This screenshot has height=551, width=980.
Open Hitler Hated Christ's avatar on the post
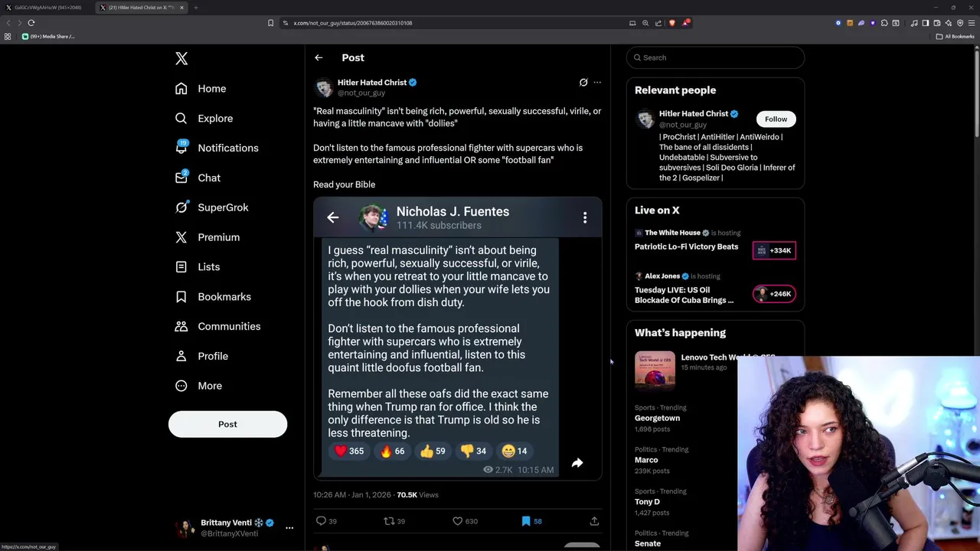(324, 87)
